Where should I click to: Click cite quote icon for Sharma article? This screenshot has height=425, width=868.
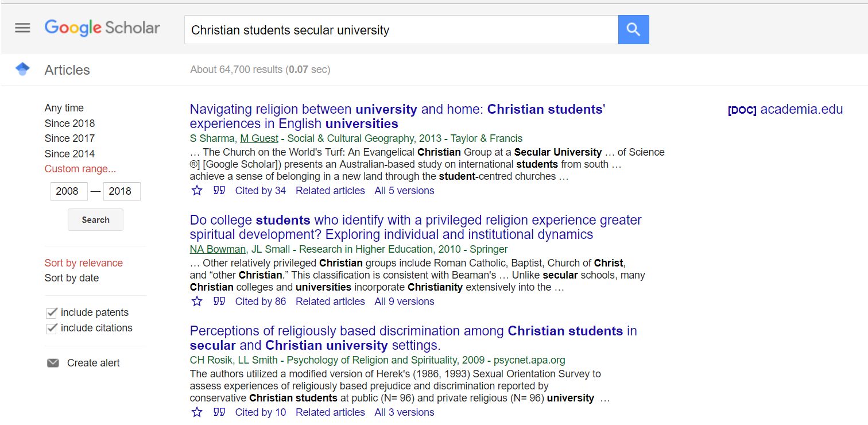click(x=219, y=191)
